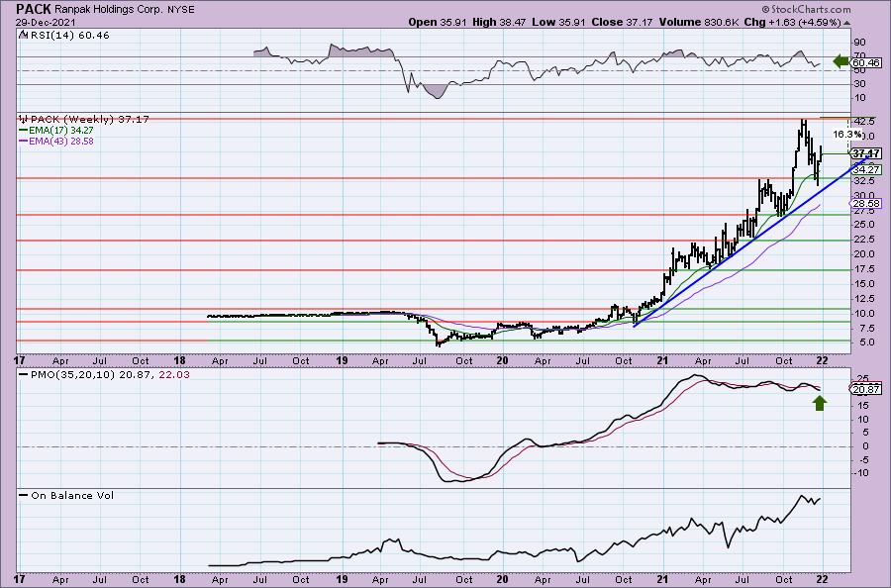
Task: Click the 90 level on the RSI axis
Action: coord(859,43)
